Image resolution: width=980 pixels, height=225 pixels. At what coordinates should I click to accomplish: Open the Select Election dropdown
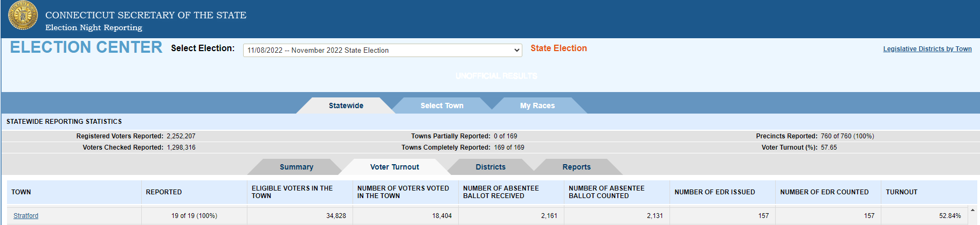382,50
